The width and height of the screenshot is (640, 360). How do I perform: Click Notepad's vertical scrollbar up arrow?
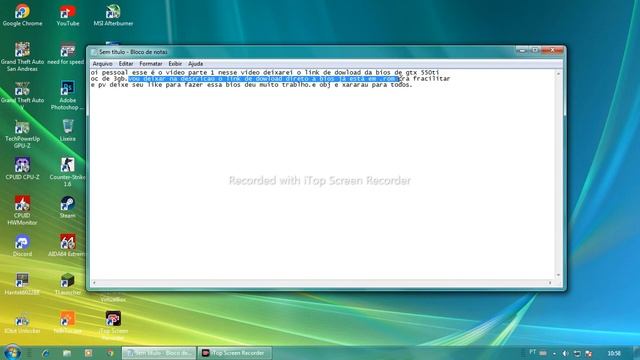[558, 74]
